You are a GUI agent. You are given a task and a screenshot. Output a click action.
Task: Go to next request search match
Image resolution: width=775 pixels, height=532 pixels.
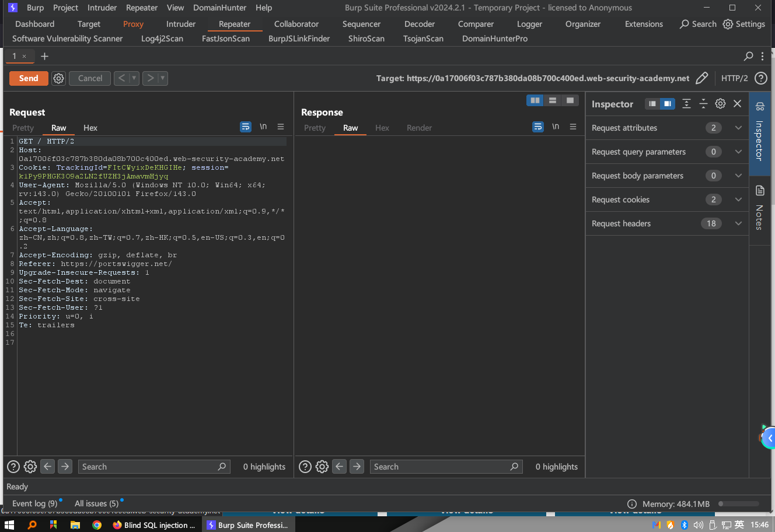[65, 467]
